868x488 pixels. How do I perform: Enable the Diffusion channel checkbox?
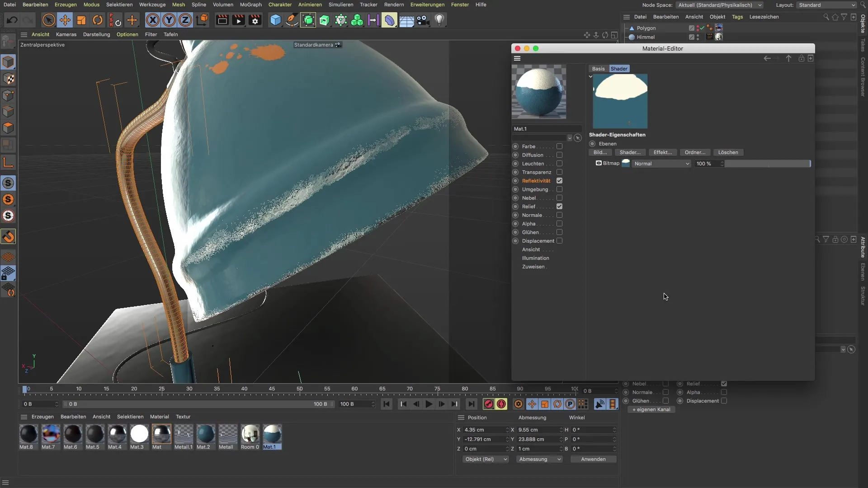(x=559, y=155)
